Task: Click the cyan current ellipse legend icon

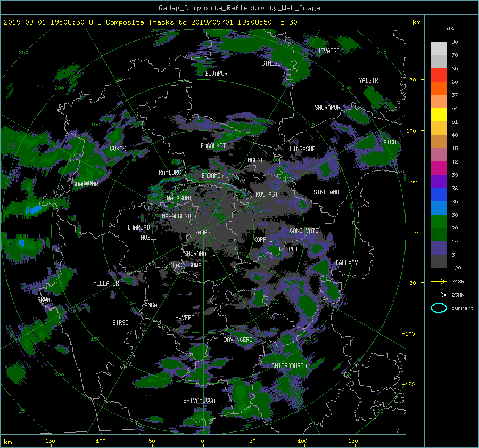Action: 439,308
